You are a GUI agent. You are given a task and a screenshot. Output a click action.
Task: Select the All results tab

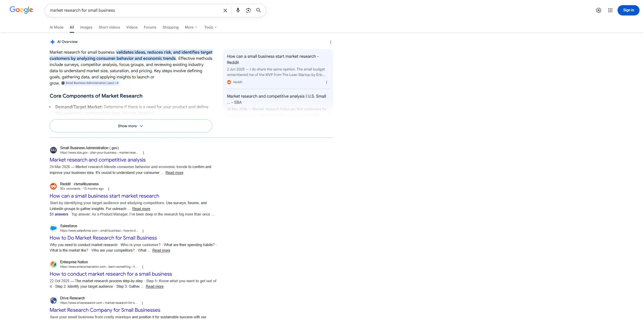[x=72, y=27]
